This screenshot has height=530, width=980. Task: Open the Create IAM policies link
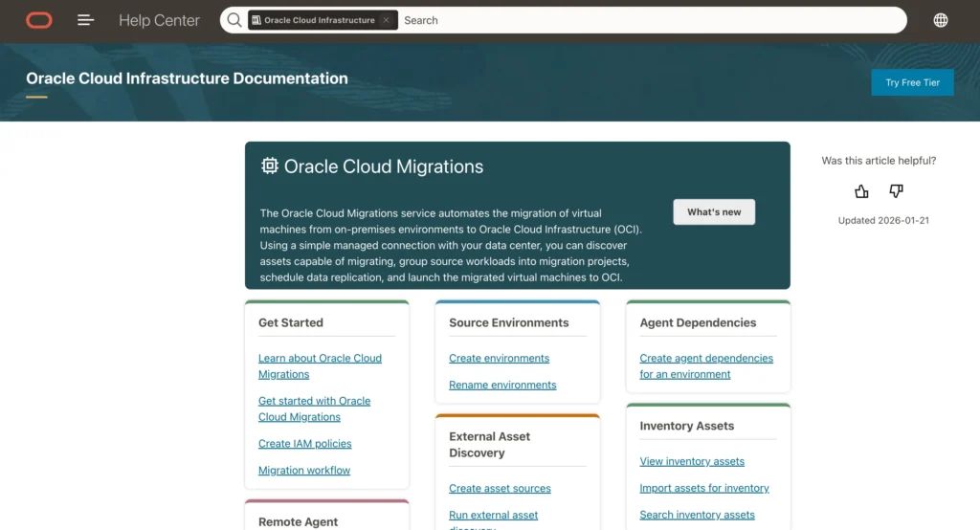(x=305, y=444)
